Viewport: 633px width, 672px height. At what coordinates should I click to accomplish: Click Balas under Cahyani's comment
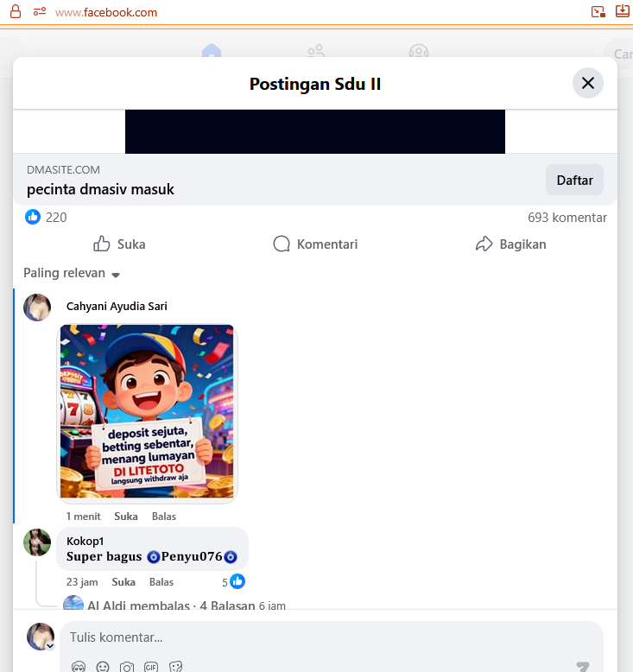click(x=164, y=517)
